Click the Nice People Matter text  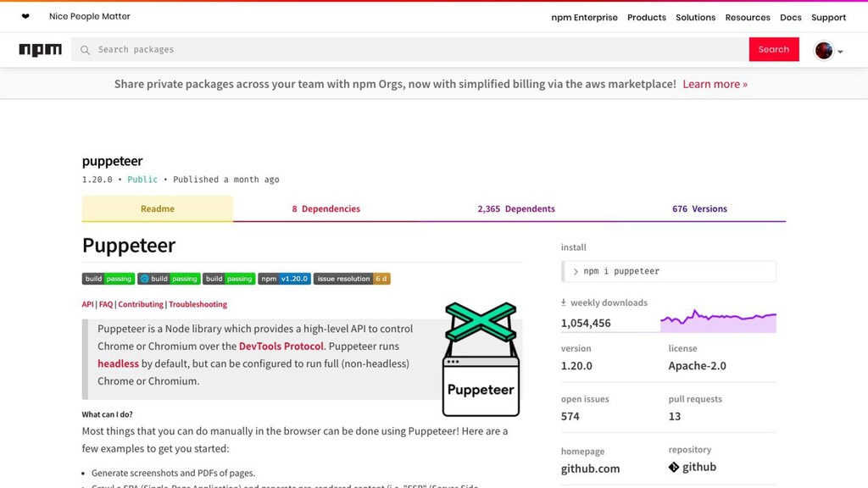point(90,17)
